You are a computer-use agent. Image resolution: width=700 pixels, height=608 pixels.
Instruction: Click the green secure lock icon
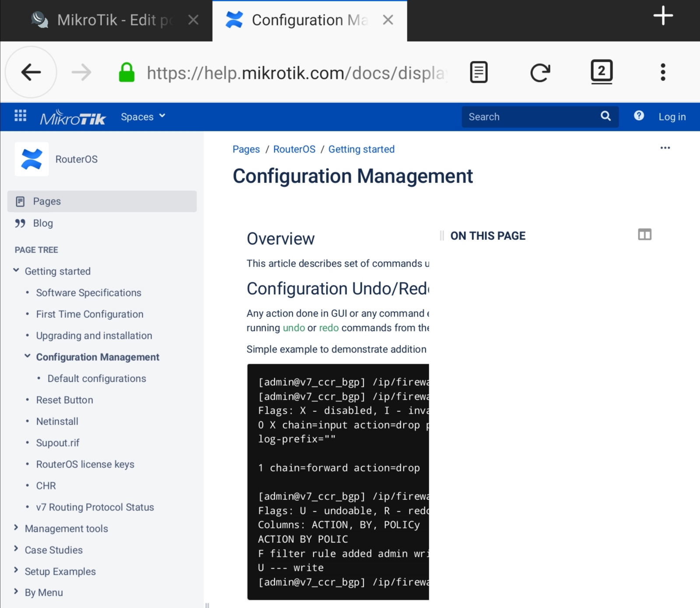126,72
